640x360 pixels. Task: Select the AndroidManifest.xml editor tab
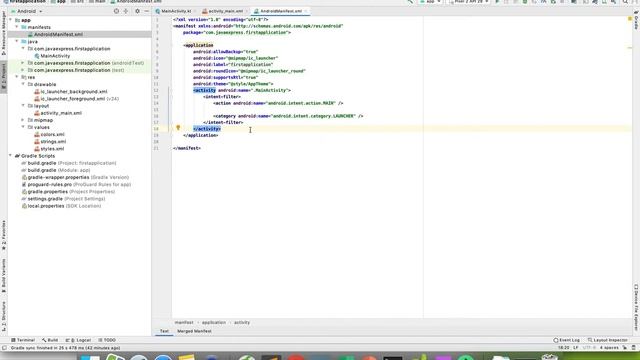[279, 11]
